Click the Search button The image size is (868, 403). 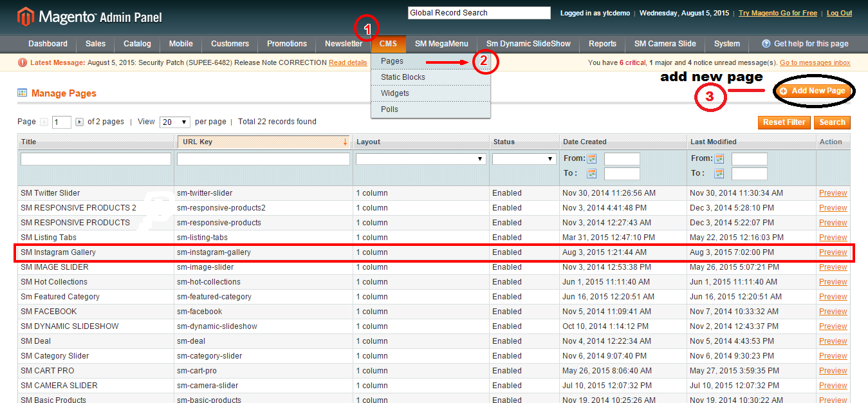(832, 122)
